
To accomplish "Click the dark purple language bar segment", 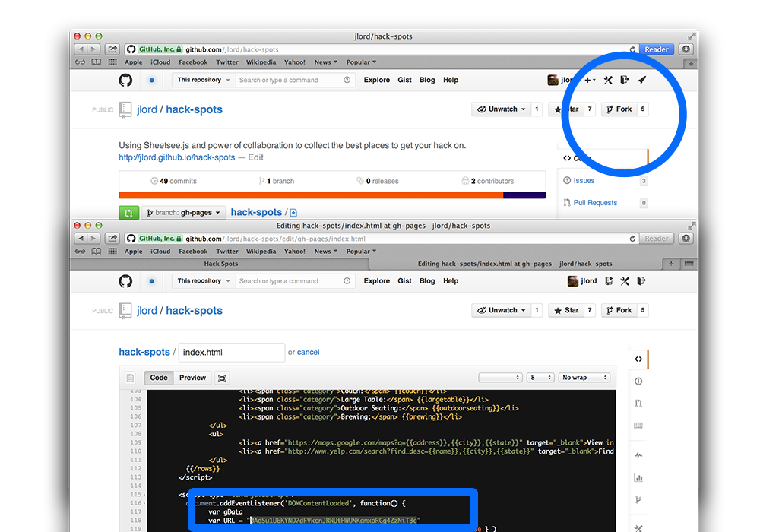I will [524, 195].
